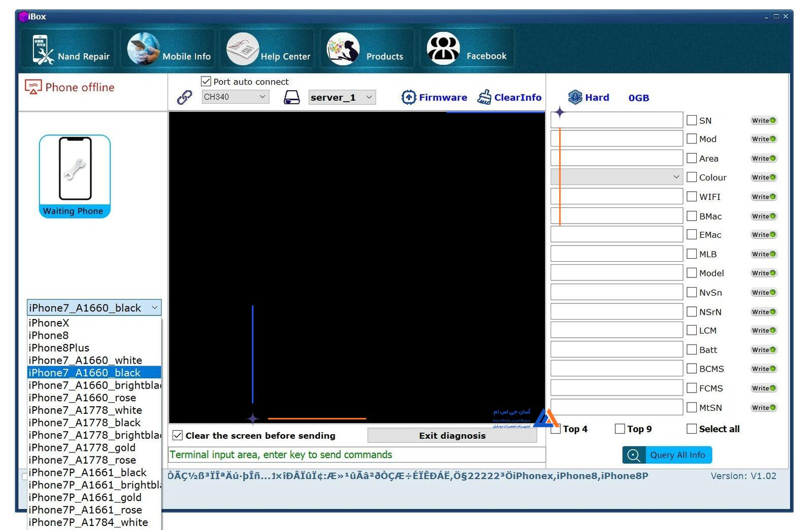Select iPhoneX from the model list
812x530 pixels.
click(x=94, y=323)
